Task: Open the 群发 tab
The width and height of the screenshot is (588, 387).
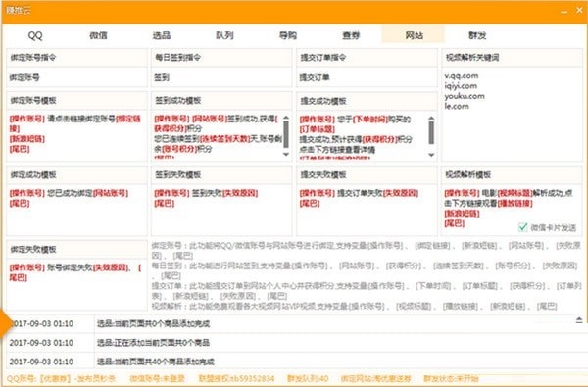Action: click(x=477, y=35)
